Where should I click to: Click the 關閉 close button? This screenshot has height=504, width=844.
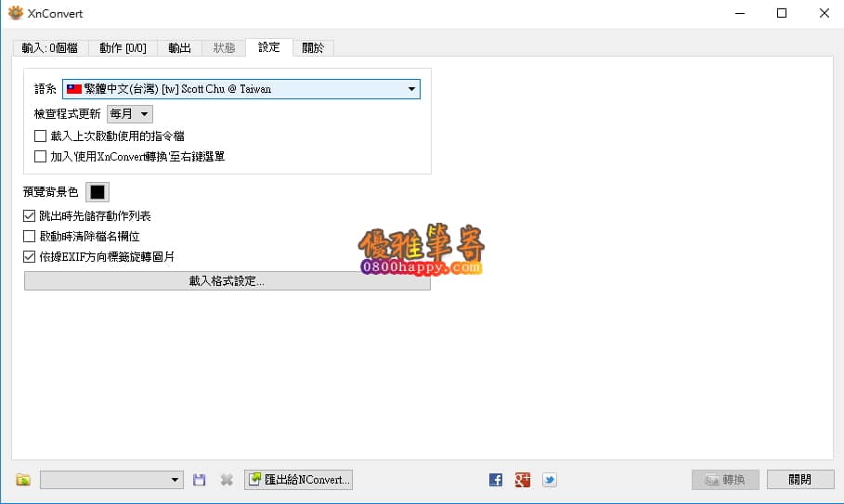point(800,479)
